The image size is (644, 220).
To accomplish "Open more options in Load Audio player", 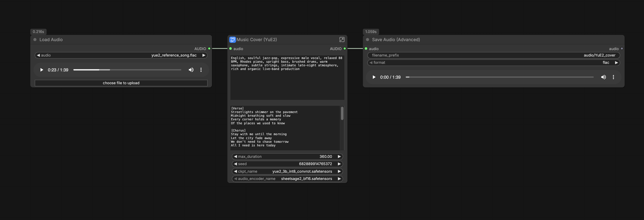I will coord(201,70).
